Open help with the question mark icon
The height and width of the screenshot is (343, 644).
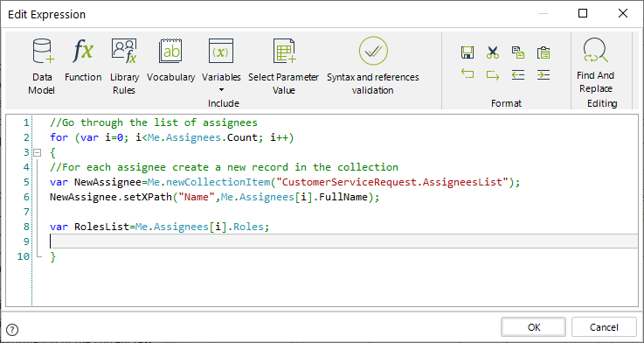13,329
